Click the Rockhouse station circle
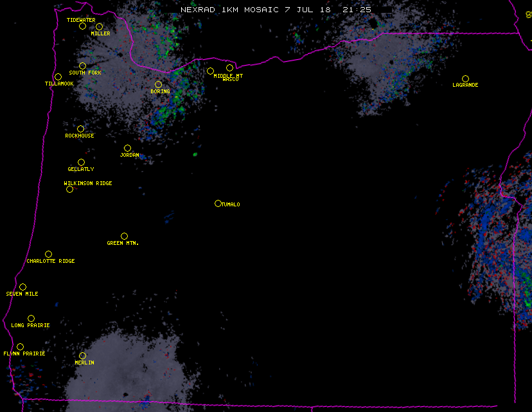The width and height of the screenshot is (532, 412). 80,129
